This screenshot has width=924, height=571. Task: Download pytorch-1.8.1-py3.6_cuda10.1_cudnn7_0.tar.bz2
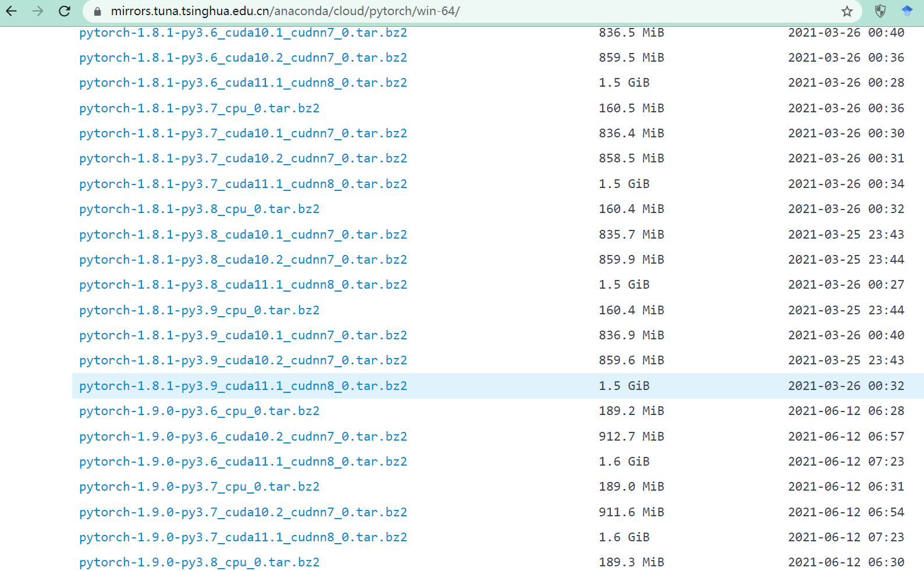coord(243,33)
